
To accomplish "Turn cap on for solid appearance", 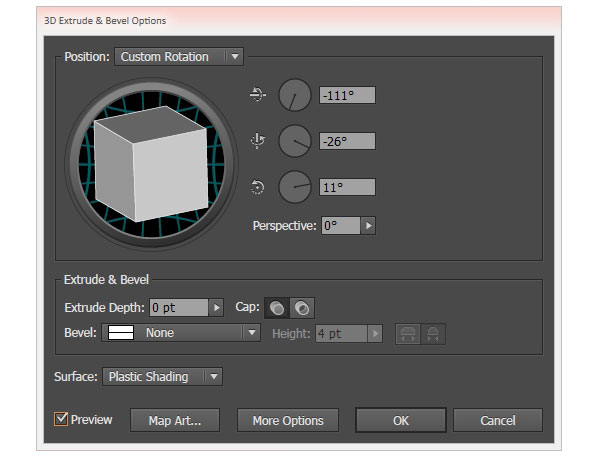I will coord(276,308).
